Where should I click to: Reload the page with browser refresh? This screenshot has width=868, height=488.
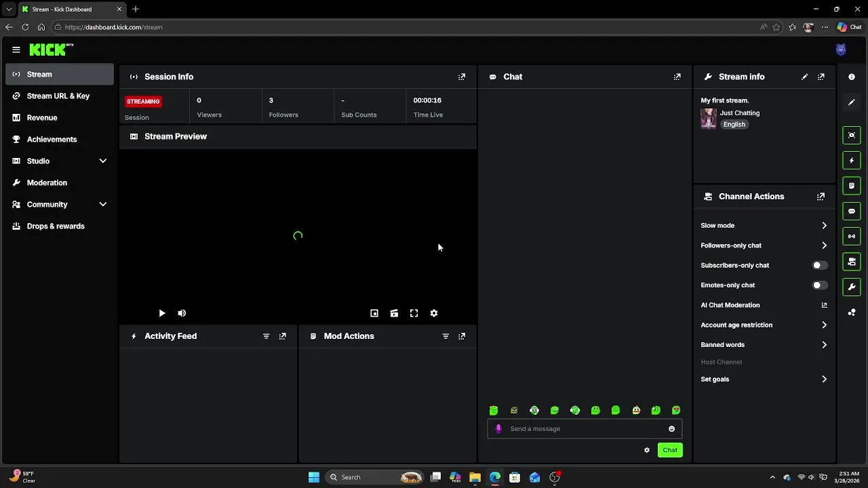pos(25,27)
